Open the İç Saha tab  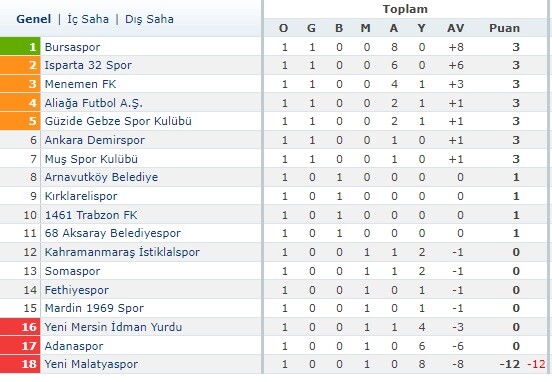coord(88,19)
